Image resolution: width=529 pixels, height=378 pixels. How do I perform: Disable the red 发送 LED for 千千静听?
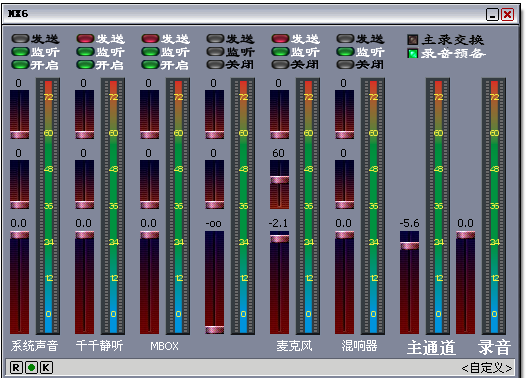pyautogui.click(x=85, y=39)
